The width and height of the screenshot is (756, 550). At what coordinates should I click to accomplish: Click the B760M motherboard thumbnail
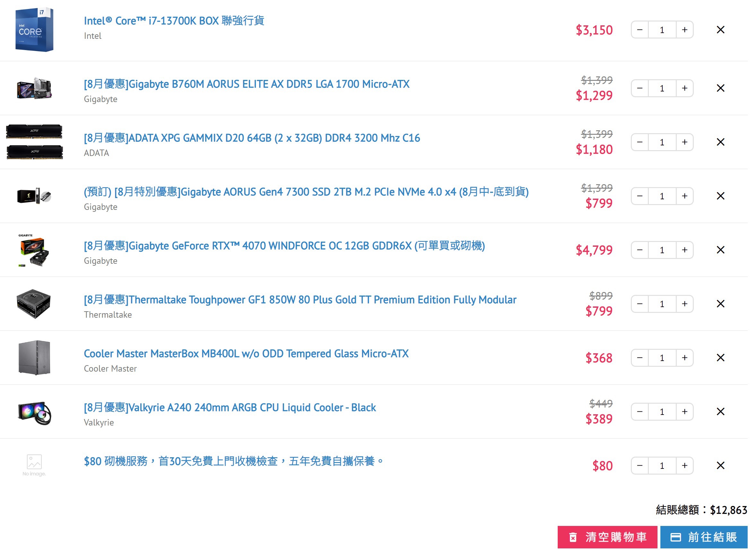34,89
